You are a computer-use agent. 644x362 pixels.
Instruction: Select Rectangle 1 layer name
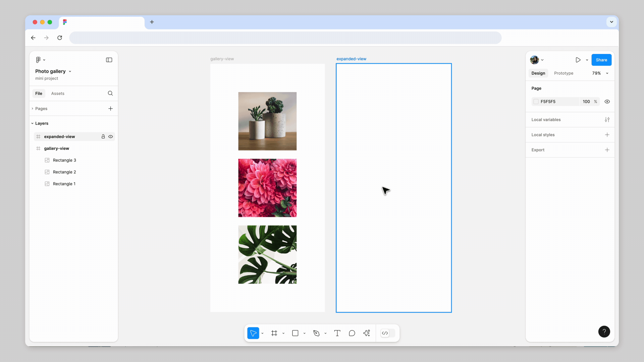[64, 184]
